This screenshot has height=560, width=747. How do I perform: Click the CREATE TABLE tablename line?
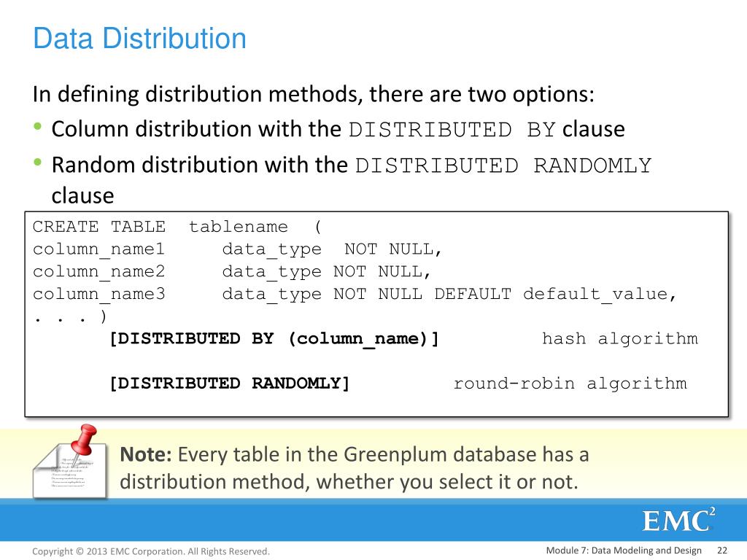177,227
